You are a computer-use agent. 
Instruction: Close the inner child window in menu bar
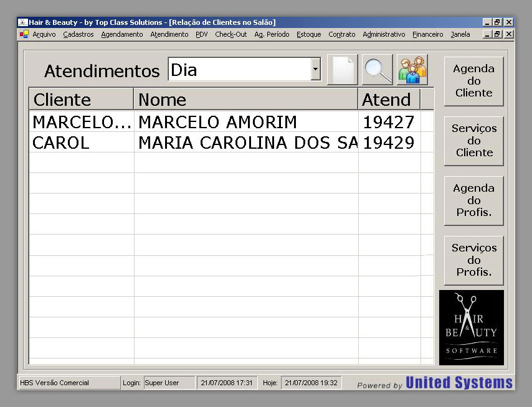click(x=509, y=34)
